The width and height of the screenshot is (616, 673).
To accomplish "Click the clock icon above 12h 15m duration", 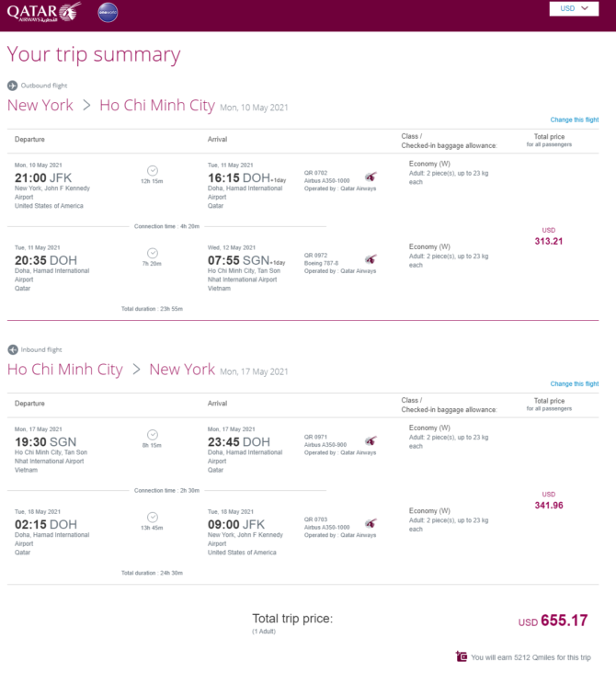I will pos(153,170).
